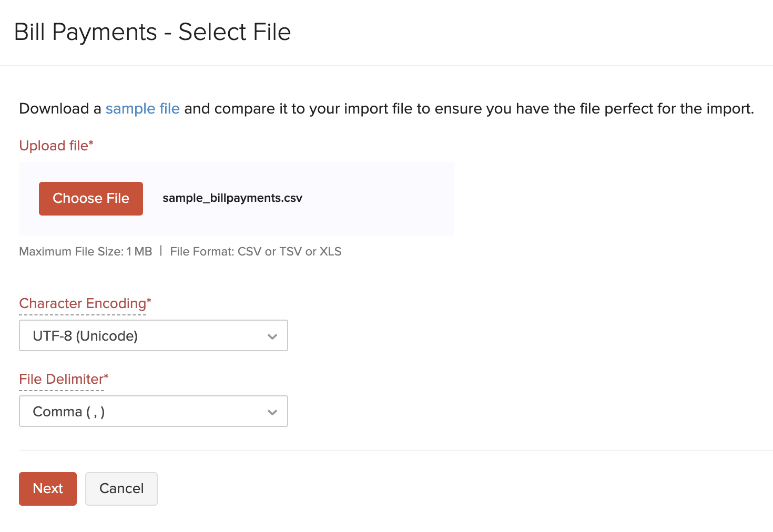Click the File Format: CSV or TSV text

[x=256, y=251]
